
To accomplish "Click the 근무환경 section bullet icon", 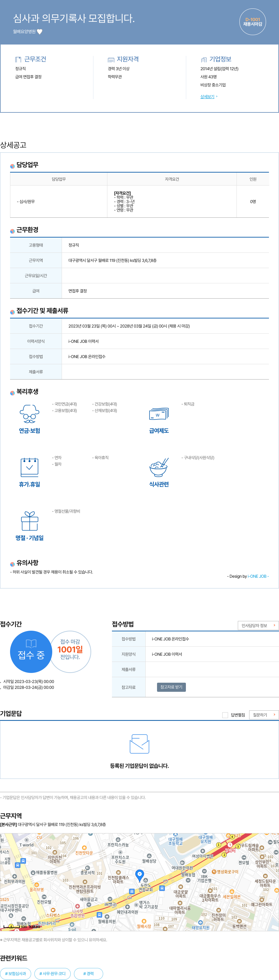I will pyautogui.click(x=13, y=231).
